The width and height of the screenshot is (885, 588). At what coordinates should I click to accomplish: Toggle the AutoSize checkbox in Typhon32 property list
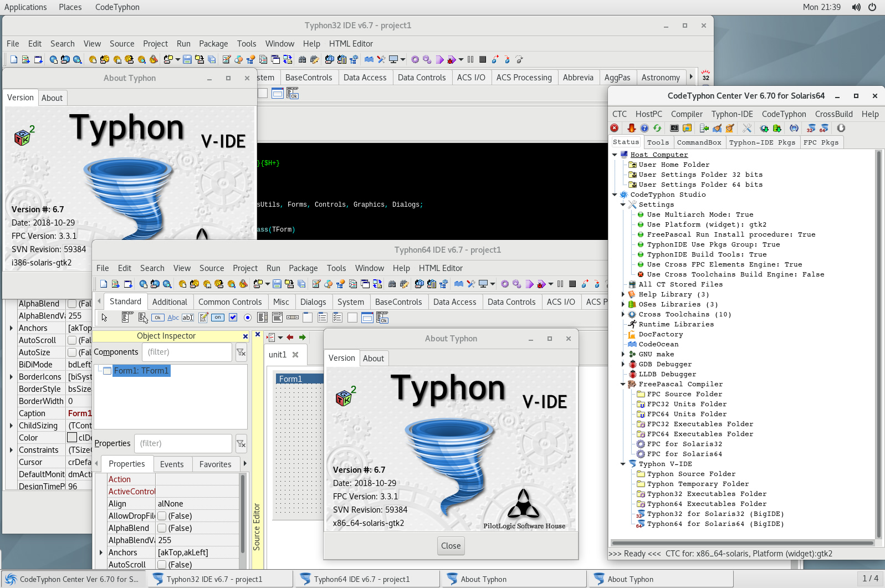click(72, 352)
